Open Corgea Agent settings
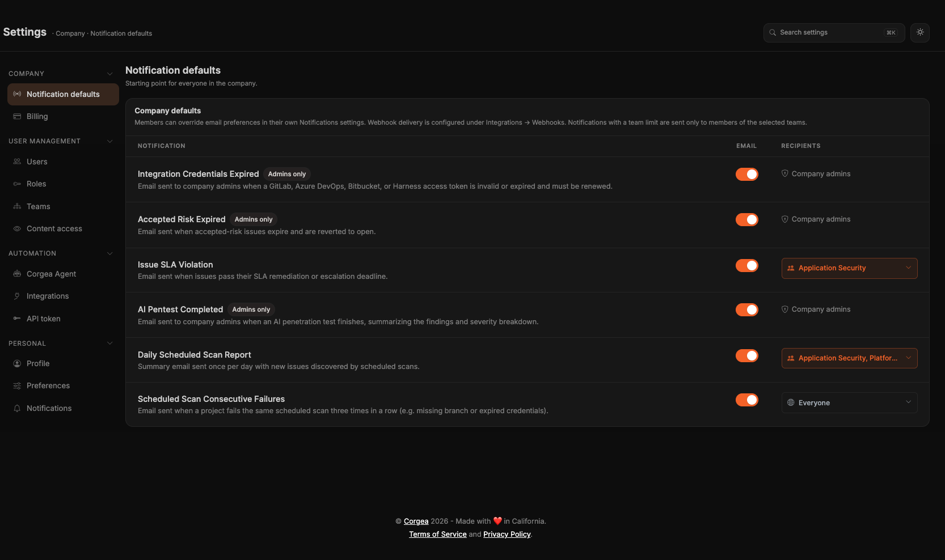The image size is (945, 560). click(x=63, y=274)
